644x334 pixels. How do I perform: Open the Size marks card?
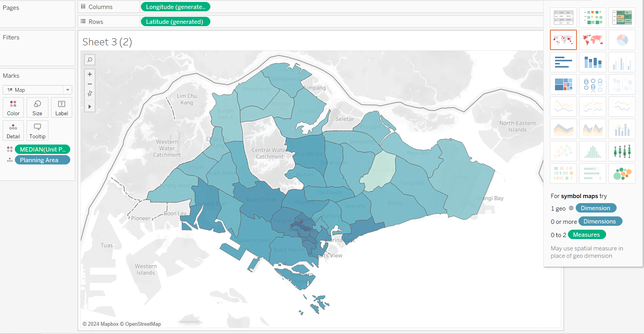[37, 107]
